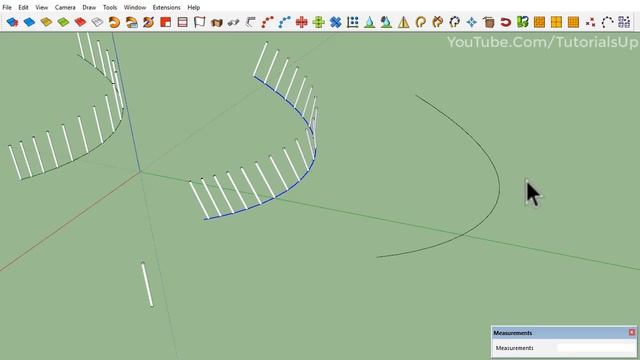640x360 pixels.
Task: Click the dark blue double cone icon
Action: coord(386,22)
